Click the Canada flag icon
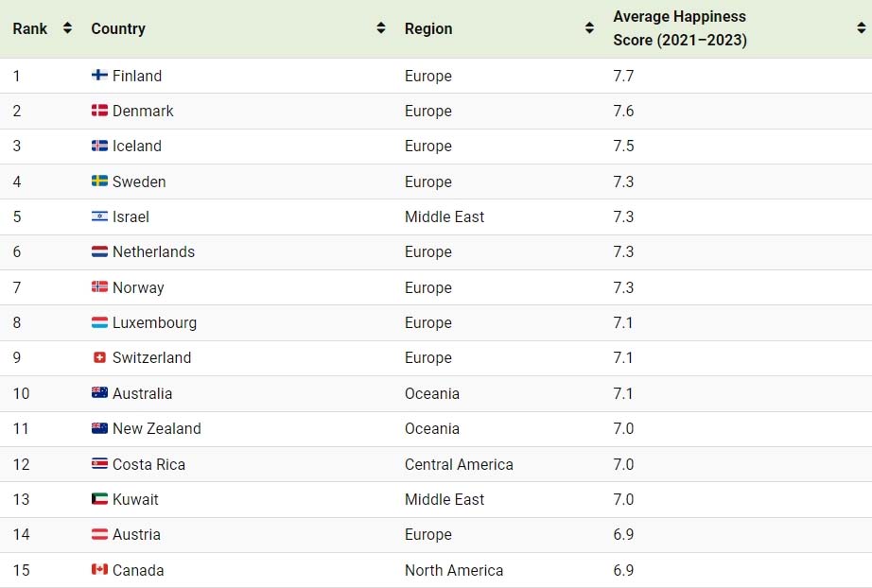Screen dimensions: 872x588 [x=99, y=570]
